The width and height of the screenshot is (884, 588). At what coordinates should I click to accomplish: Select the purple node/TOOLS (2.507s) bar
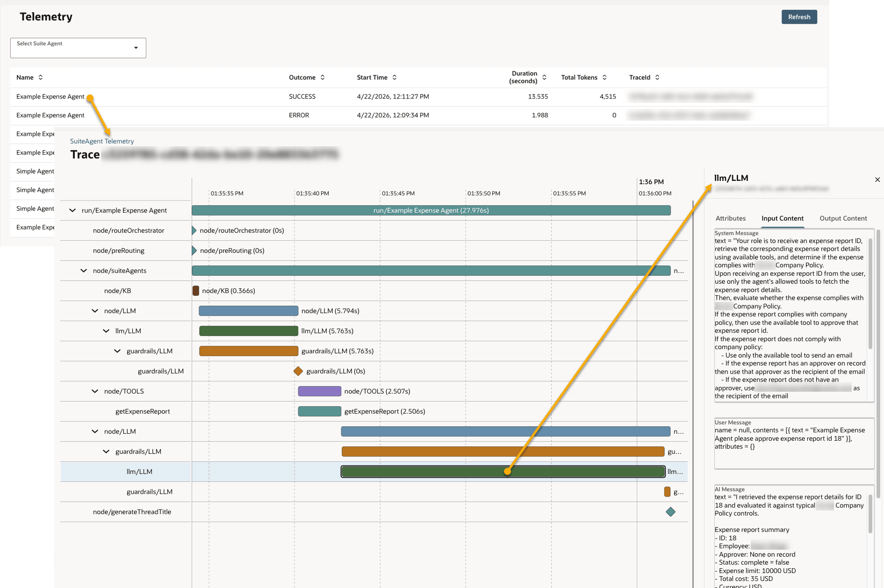click(320, 391)
